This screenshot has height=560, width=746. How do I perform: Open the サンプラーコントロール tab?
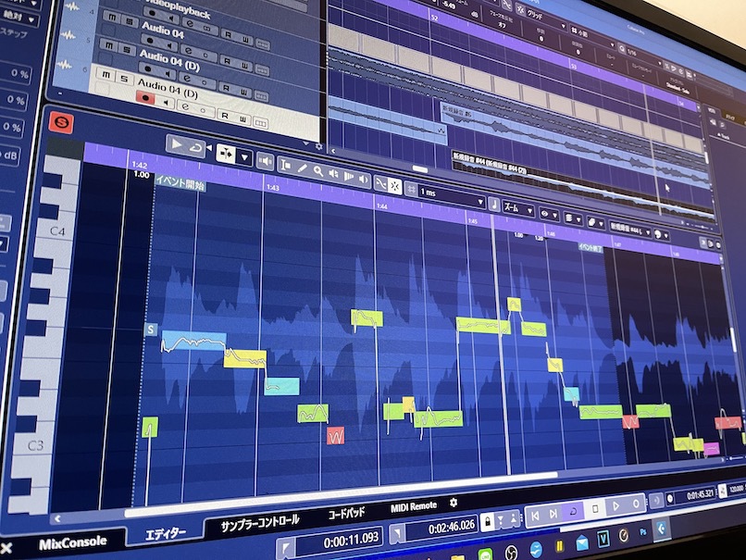coord(260,522)
